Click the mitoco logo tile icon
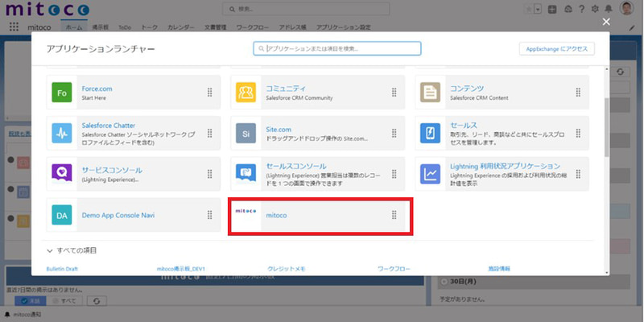The image size is (644, 322). coord(246,211)
